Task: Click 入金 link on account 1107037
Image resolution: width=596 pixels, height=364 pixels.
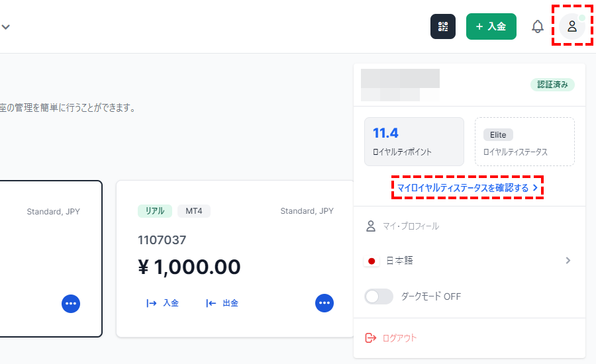Action: click(163, 303)
